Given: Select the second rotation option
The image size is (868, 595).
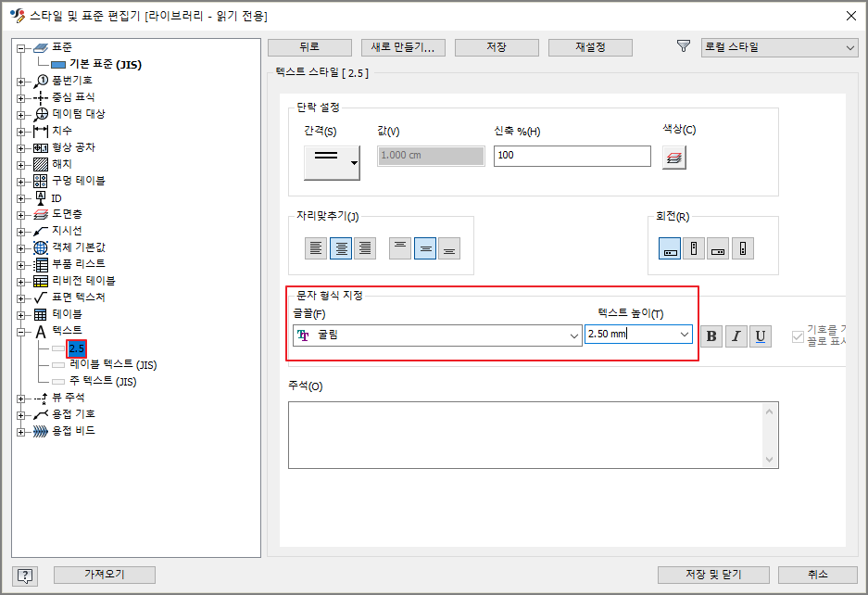Looking at the screenshot, I should pos(694,248).
